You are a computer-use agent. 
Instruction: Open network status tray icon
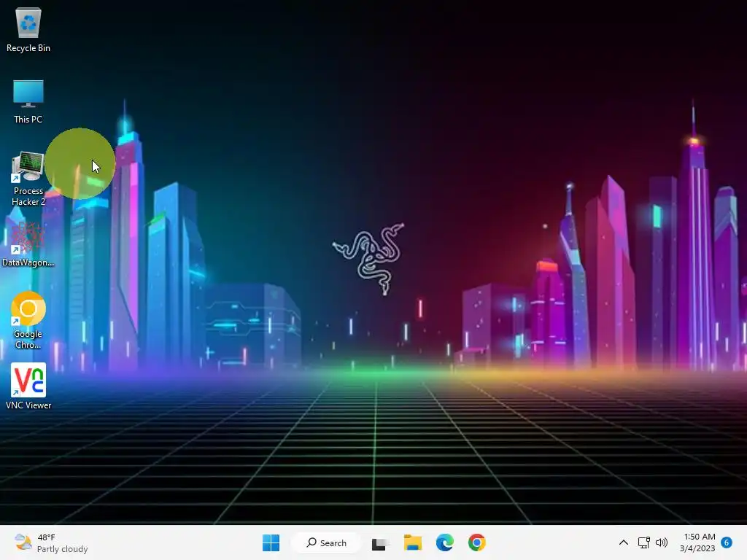(643, 542)
